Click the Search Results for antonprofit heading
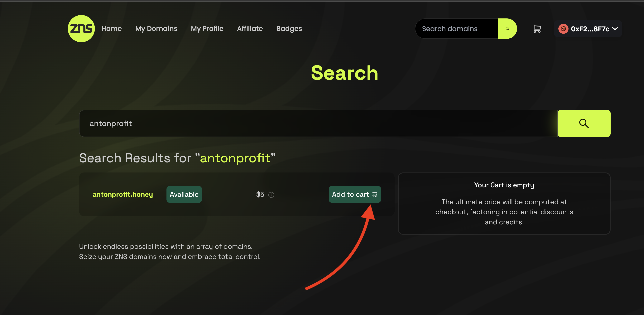Viewport: 644px width, 315px height. click(x=177, y=158)
